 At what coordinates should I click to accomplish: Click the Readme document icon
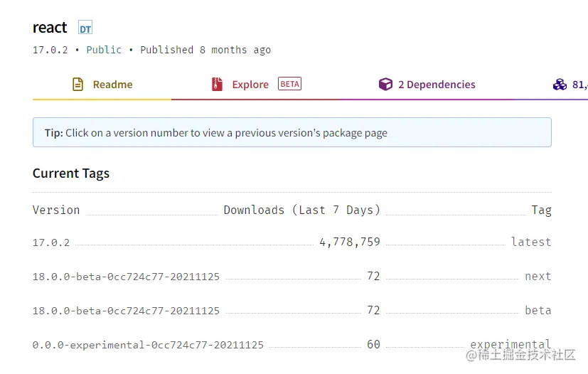tap(77, 85)
